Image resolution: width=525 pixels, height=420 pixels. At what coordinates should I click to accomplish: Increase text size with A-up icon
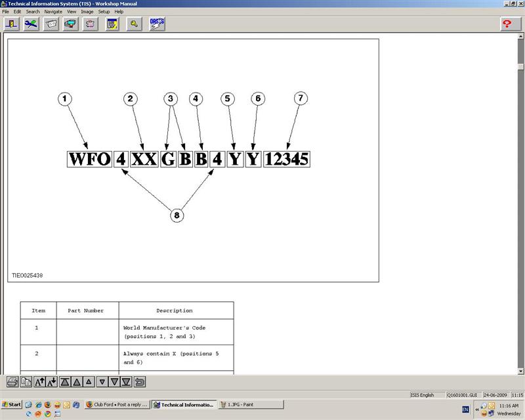click(39, 381)
